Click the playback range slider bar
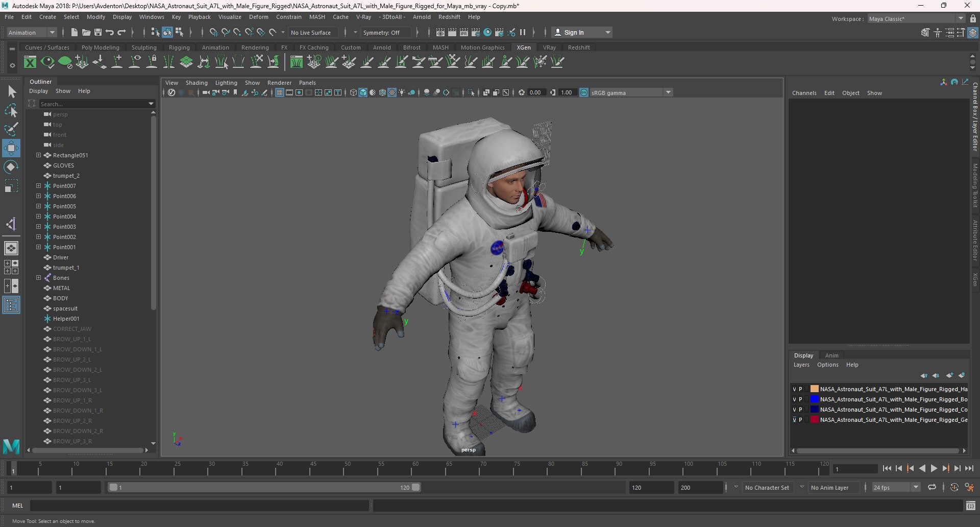Screen dimensions: 980x527 pos(264,488)
